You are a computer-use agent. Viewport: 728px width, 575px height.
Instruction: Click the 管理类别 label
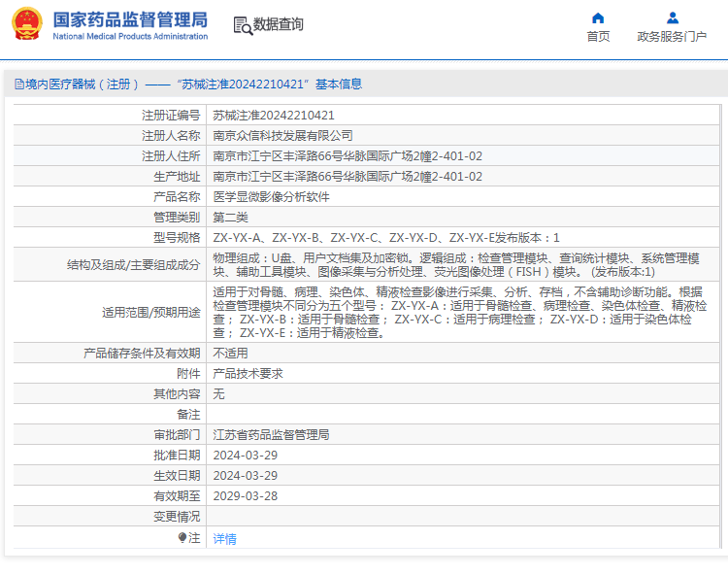coord(177,218)
